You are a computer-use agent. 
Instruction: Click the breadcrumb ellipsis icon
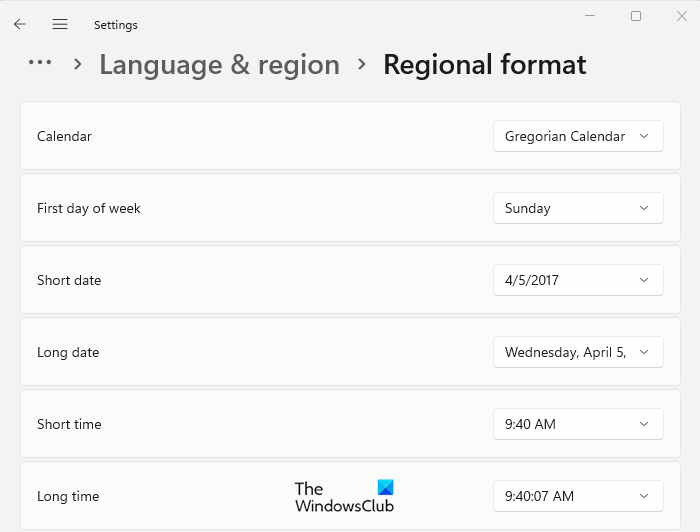(x=40, y=63)
